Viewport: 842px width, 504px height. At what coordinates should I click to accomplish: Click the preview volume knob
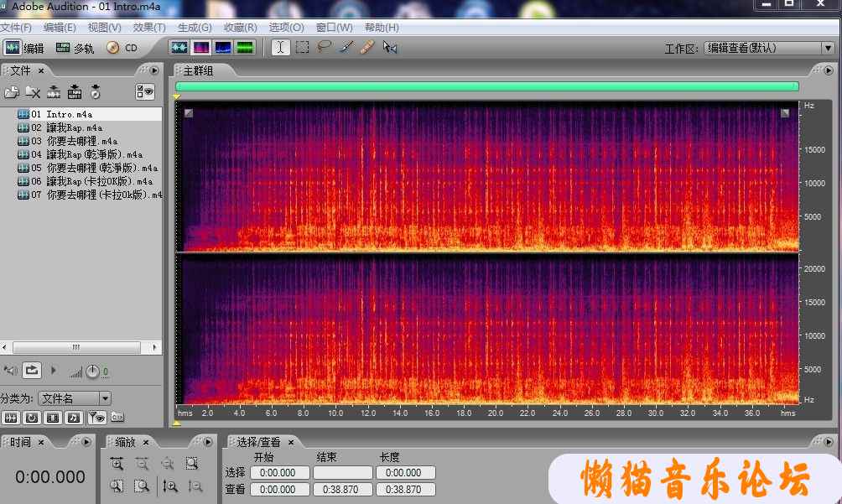pyautogui.click(x=93, y=372)
